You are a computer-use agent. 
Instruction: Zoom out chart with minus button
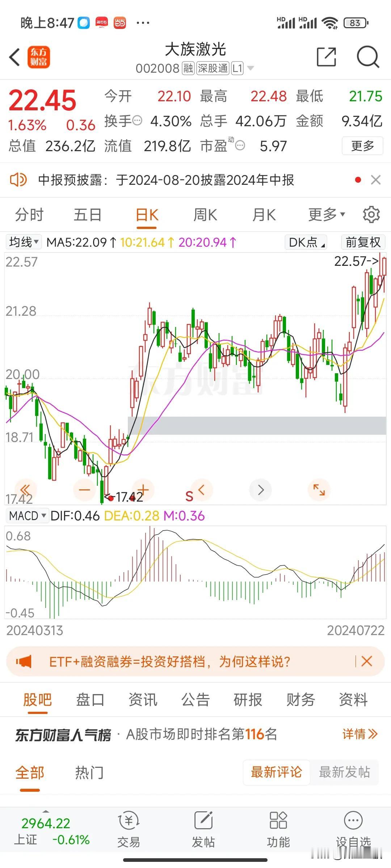[x=84, y=490]
